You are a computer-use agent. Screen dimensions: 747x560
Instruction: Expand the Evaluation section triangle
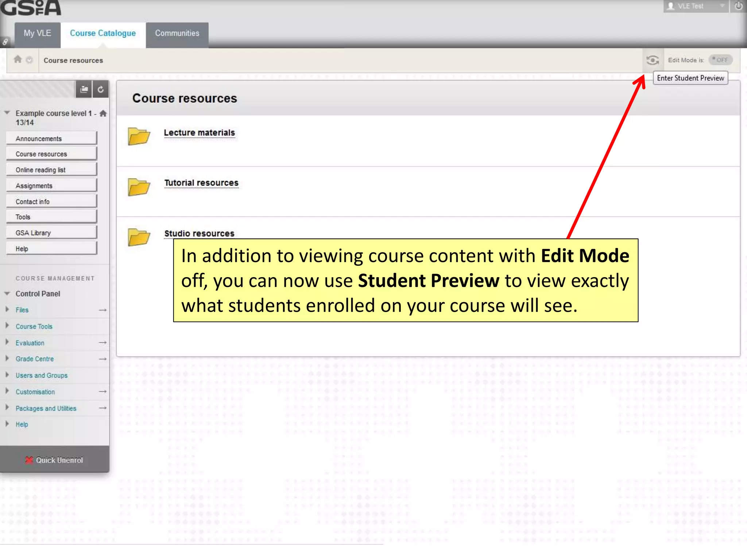[7, 342]
